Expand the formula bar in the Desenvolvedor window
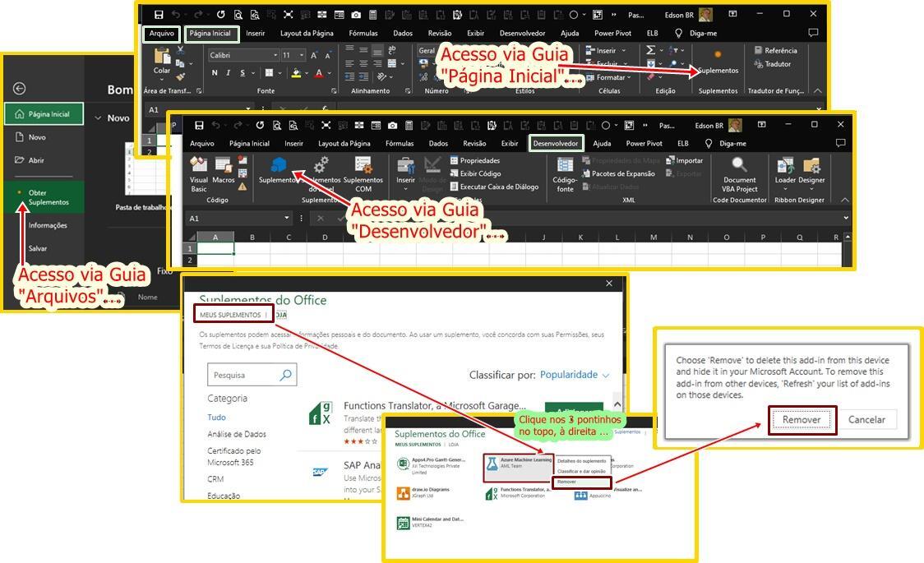The image size is (924, 563). tap(846, 218)
